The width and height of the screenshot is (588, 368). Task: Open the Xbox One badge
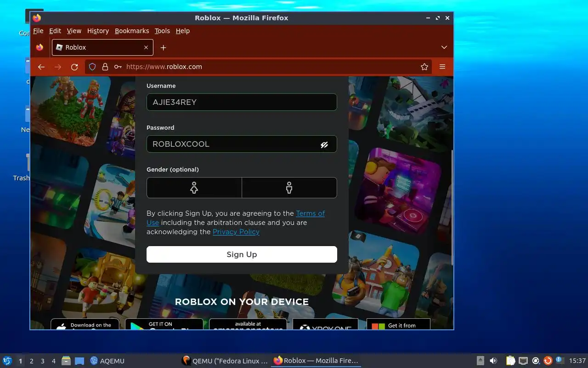tap(325, 324)
